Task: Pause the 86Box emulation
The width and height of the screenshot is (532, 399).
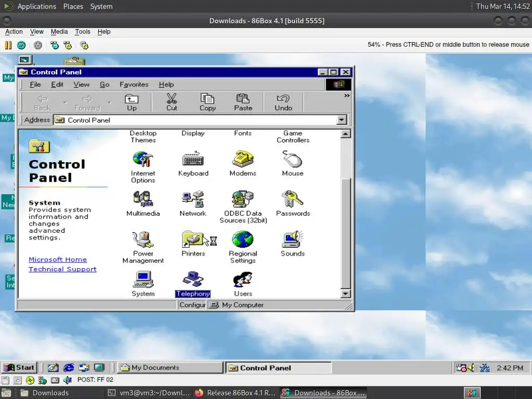Action: [x=8, y=45]
